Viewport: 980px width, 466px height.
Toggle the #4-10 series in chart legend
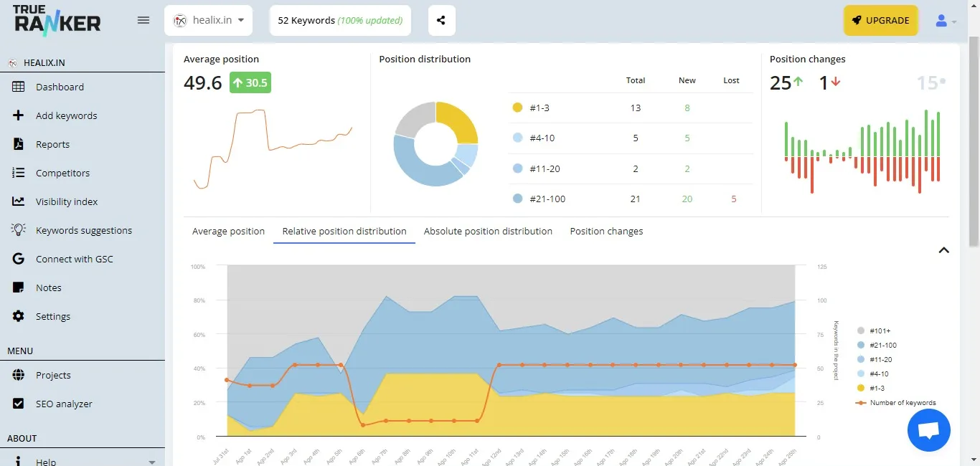pyautogui.click(x=874, y=374)
